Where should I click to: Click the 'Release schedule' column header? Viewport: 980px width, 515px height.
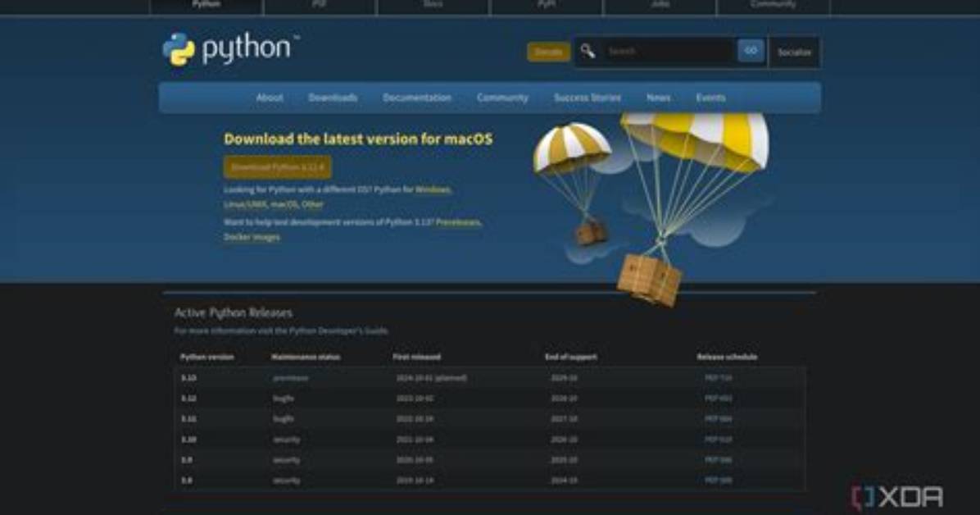(727, 357)
